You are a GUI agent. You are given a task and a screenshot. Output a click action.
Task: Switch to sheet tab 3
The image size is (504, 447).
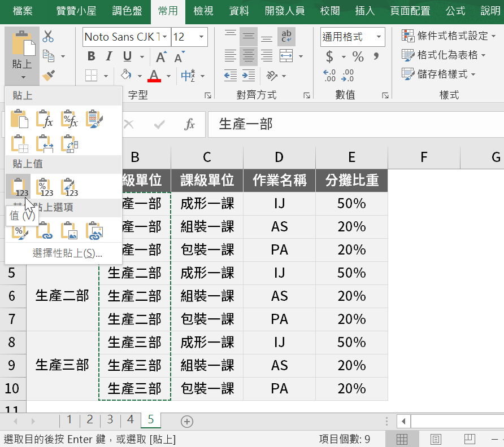(110, 419)
